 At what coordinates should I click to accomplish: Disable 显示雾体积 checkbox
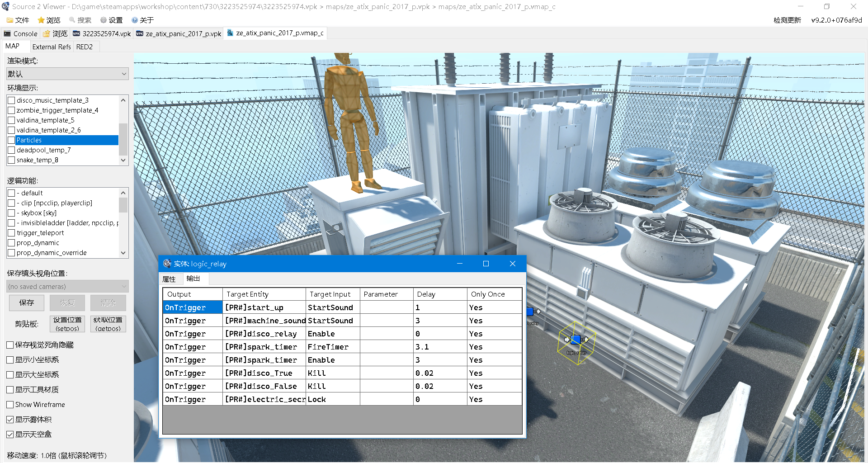10,420
